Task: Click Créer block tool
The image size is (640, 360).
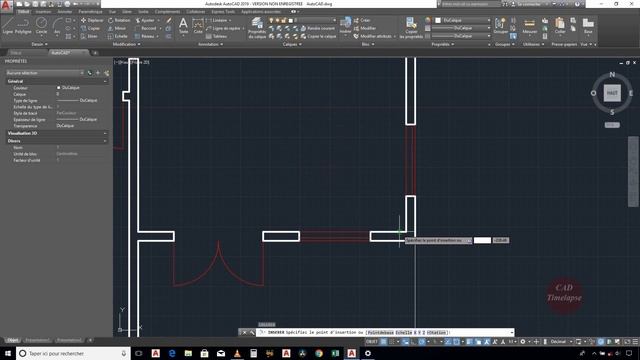Action: (x=362, y=20)
